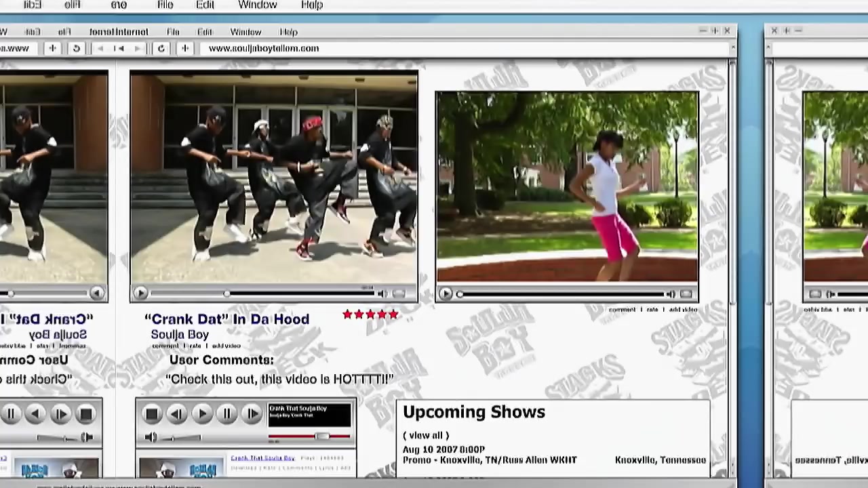Play the pink-shorts dancer video

coord(446,293)
